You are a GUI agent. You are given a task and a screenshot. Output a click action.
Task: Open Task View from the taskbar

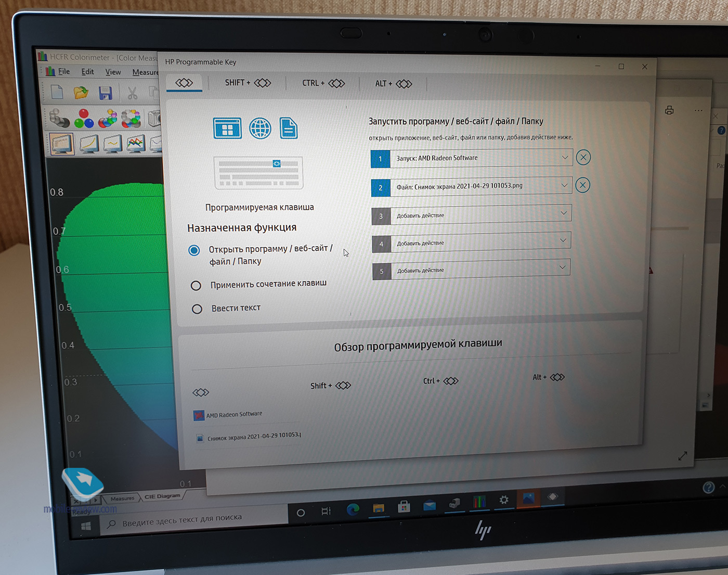(x=326, y=511)
